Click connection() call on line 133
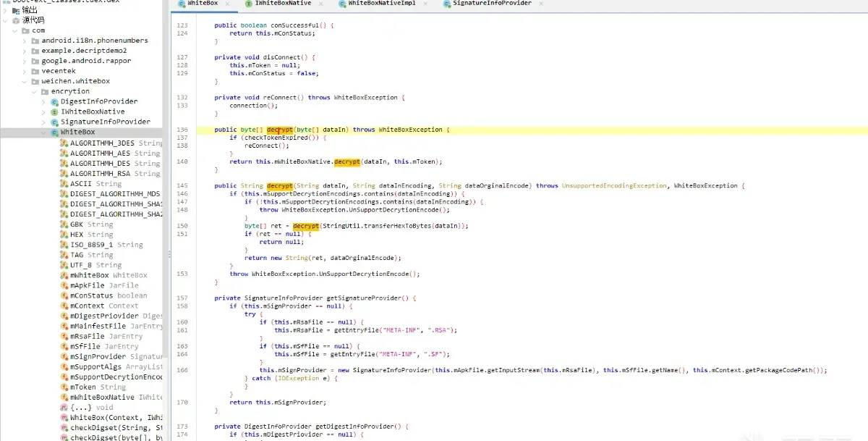 click(253, 105)
